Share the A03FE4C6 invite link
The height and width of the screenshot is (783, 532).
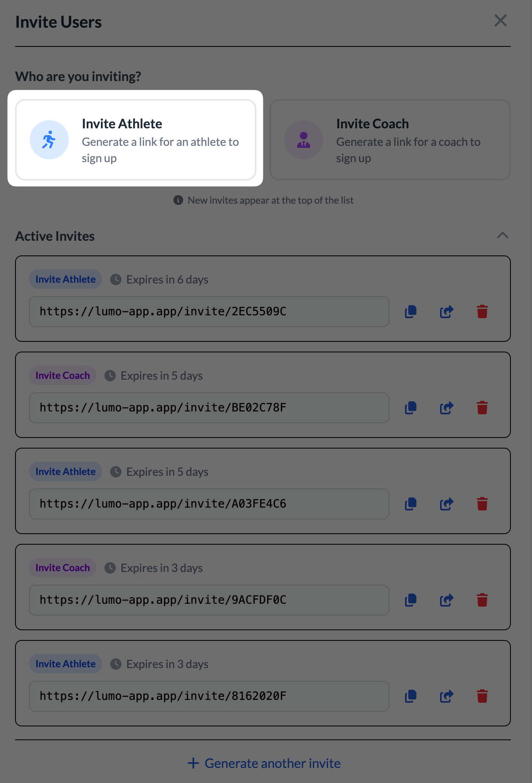point(447,504)
